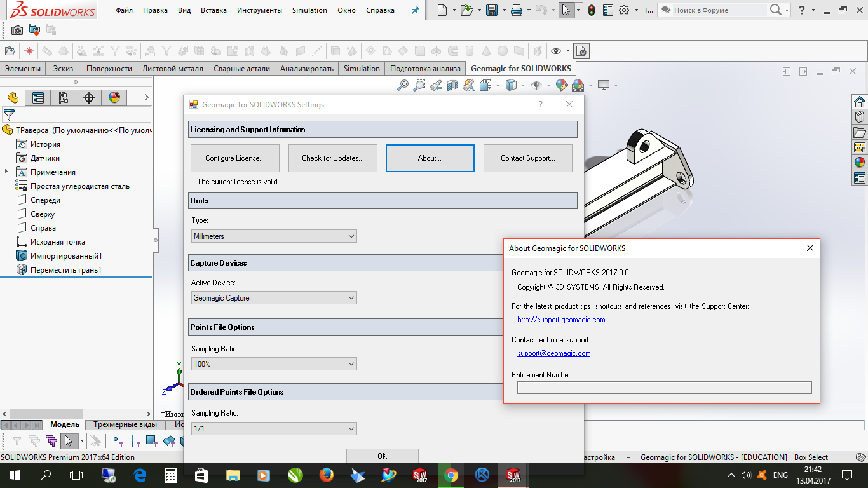Click the New document icon

[442, 10]
